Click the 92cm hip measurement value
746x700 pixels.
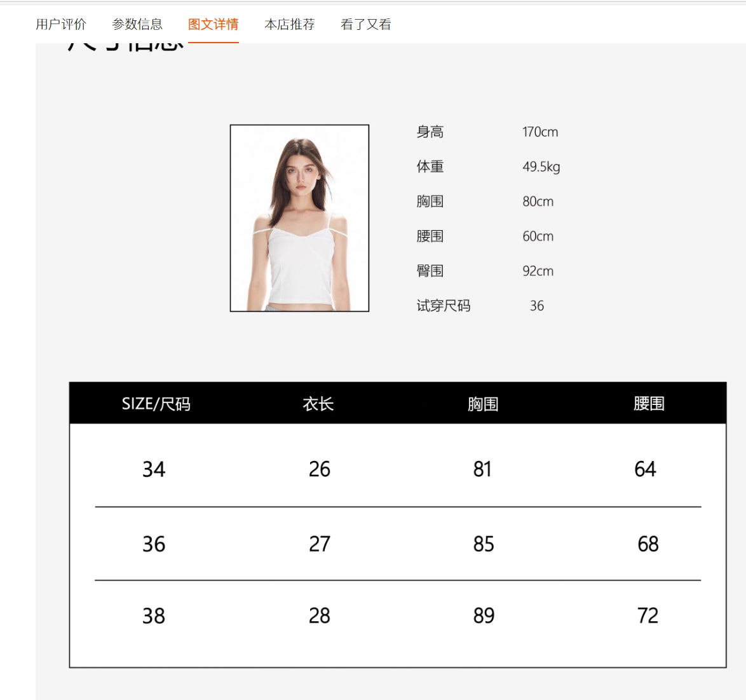[538, 271]
